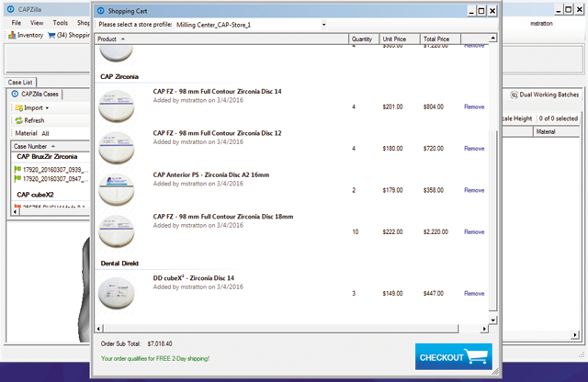
Task: Click cart horizontal scroll left arrow
Action: (98, 329)
